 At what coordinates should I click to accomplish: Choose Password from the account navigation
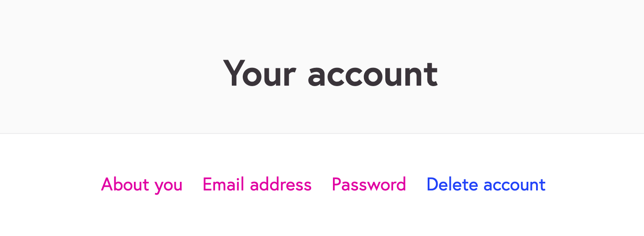[369, 185]
